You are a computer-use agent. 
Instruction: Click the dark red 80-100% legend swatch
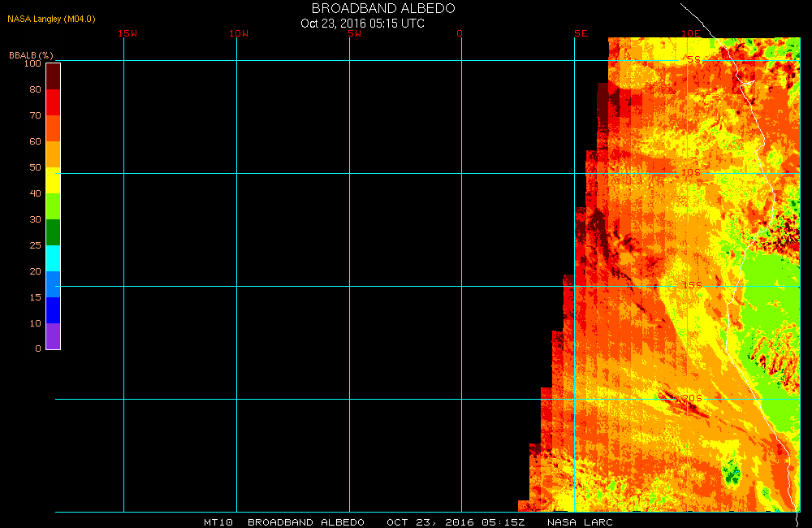pos(53,76)
